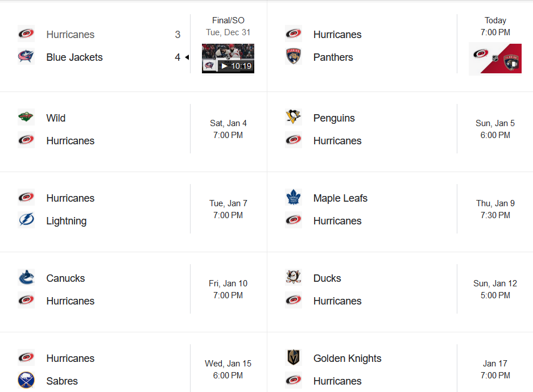Select the Maple Leafs team name
The width and height of the screenshot is (533, 392).
(340, 198)
